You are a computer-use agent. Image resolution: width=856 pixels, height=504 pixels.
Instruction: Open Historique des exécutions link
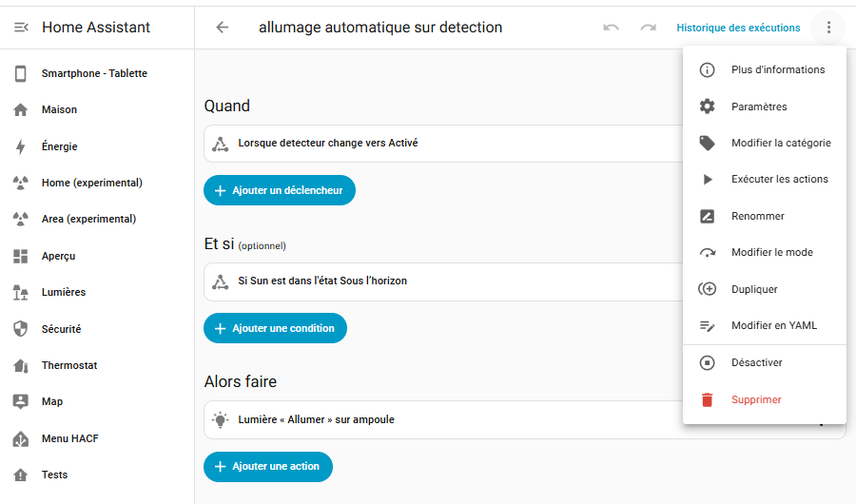click(x=738, y=28)
